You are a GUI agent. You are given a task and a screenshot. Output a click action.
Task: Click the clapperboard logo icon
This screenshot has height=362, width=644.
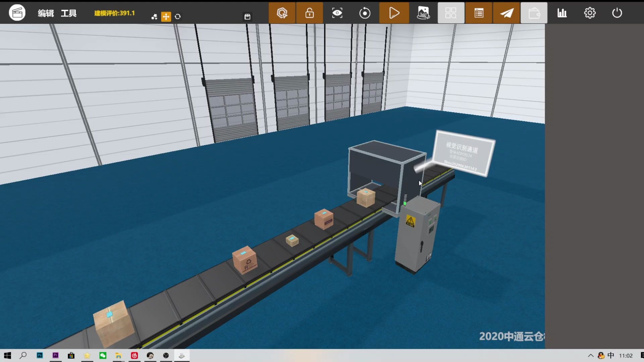(17, 13)
